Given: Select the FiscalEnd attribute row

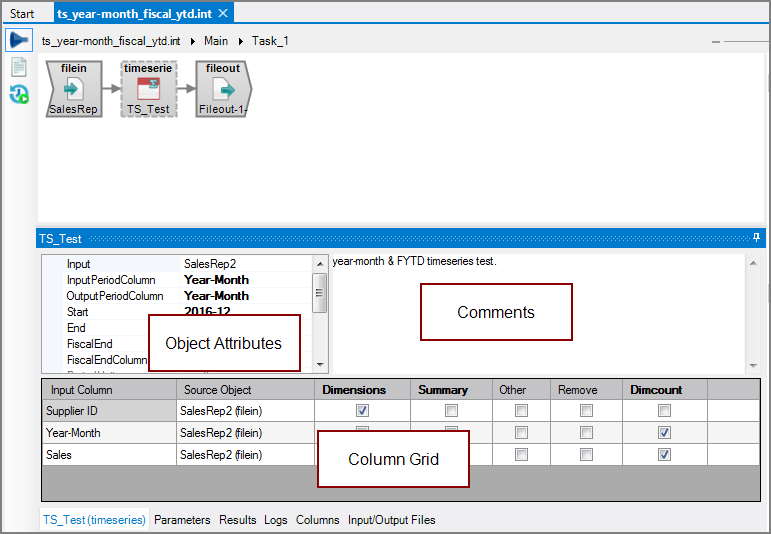Looking at the screenshot, I should (107, 344).
